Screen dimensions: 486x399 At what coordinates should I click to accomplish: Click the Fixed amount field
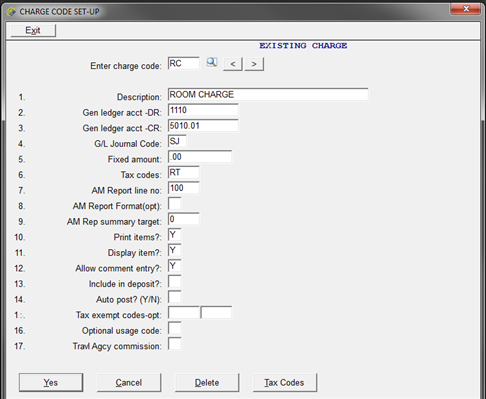[200, 157]
